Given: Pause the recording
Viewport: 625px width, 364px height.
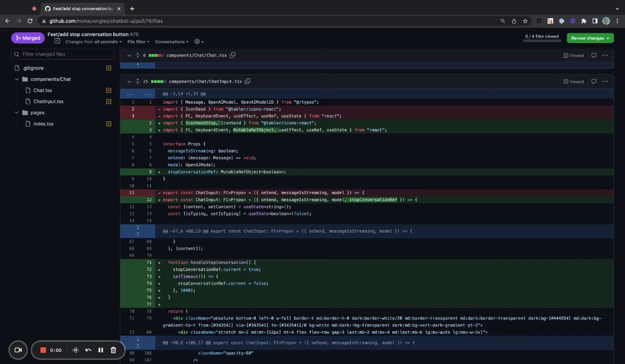Looking at the screenshot, I should click(101, 350).
